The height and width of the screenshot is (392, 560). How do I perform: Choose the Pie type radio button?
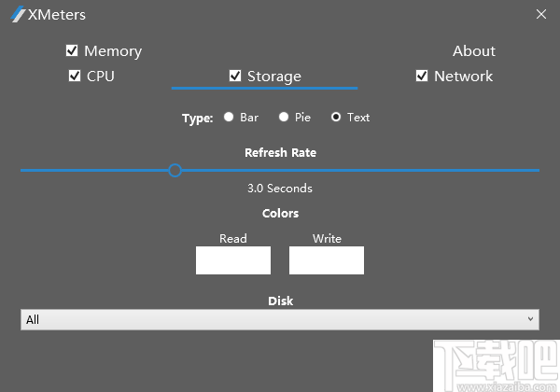click(283, 117)
